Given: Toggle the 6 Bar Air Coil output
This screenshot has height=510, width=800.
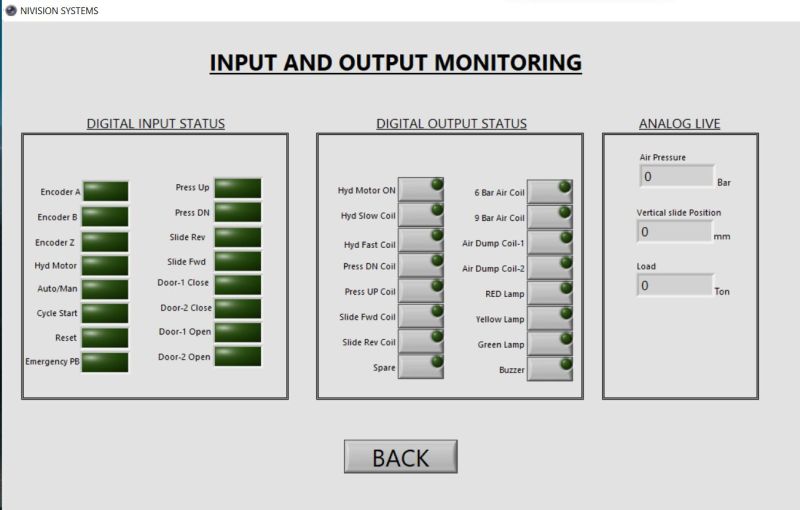Looking at the screenshot, I should [x=550, y=192].
